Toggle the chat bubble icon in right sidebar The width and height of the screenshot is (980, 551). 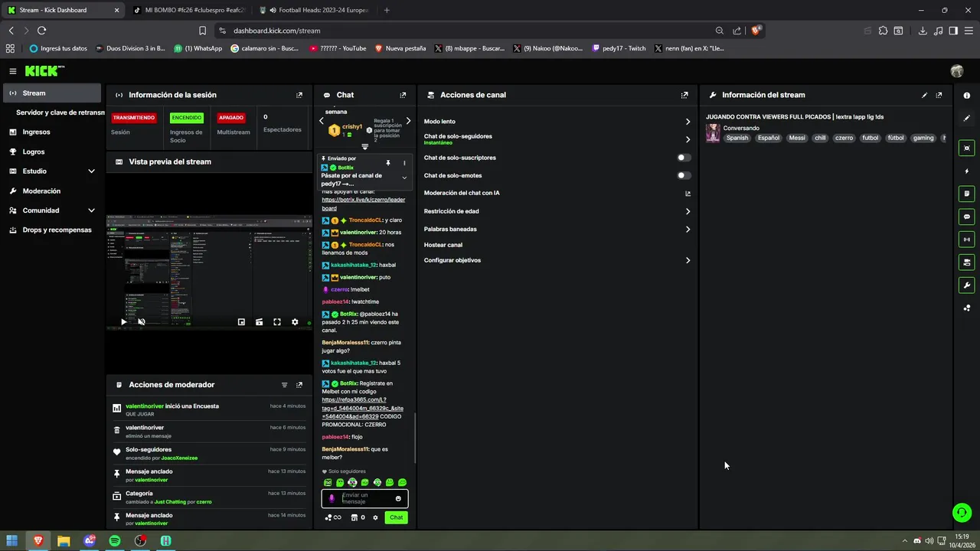(x=967, y=217)
